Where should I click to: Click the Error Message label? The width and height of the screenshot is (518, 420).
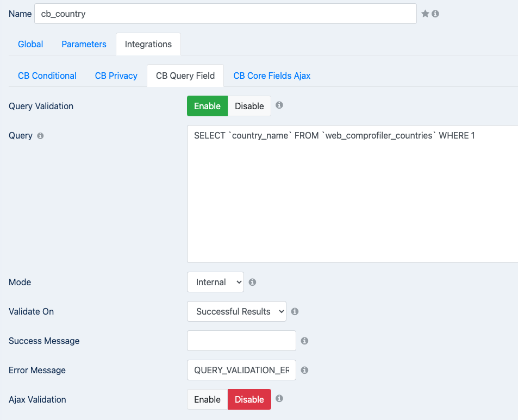[37, 370]
